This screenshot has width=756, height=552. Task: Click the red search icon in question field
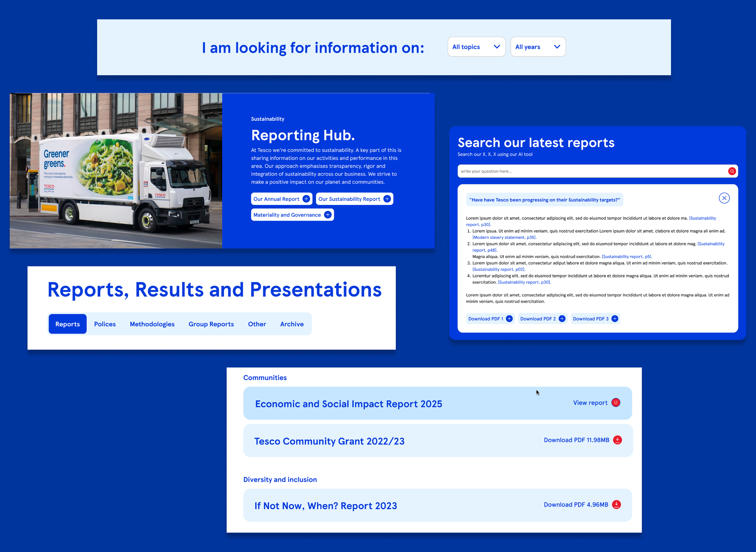(x=732, y=171)
